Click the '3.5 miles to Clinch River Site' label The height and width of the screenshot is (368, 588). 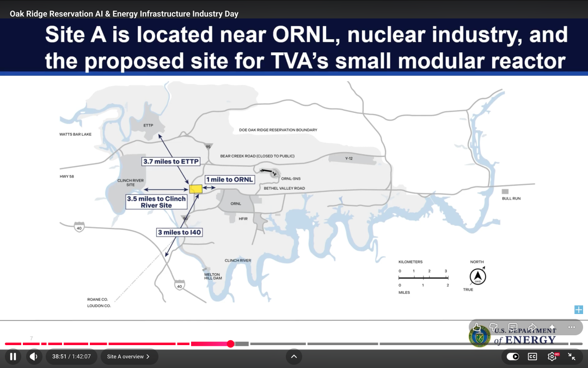(156, 202)
